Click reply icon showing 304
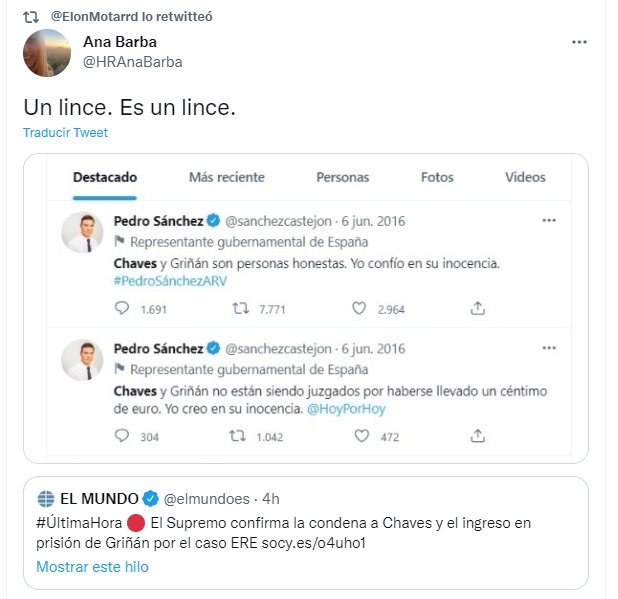 [122, 436]
